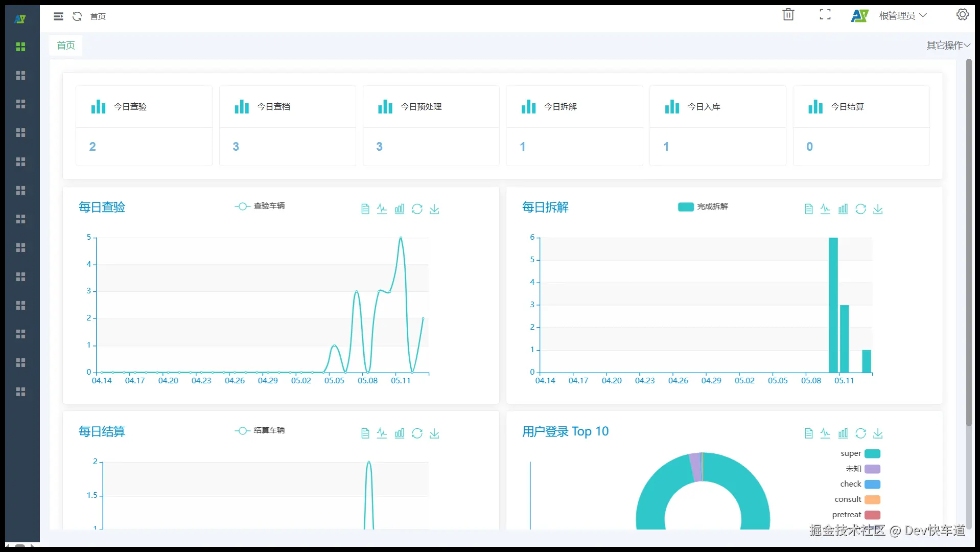
Task: Open data view for 每日结算 chart
Action: (x=365, y=433)
